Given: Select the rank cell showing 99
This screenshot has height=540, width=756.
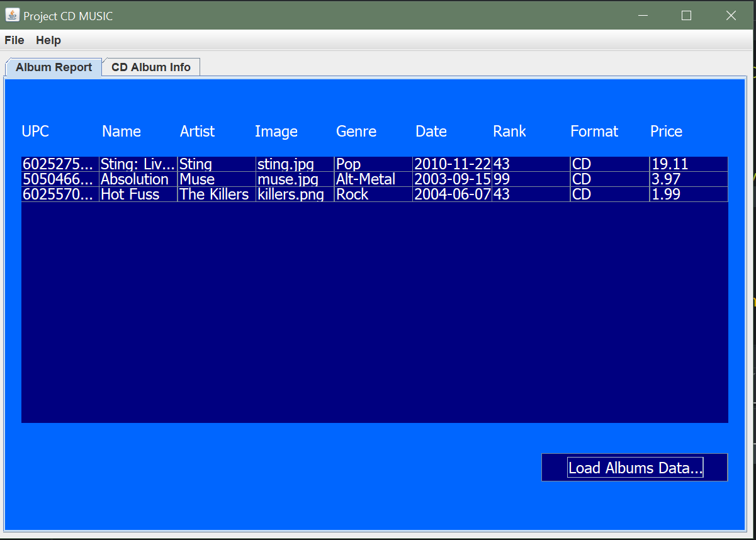Looking at the screenshot, I should click(531, 179).
